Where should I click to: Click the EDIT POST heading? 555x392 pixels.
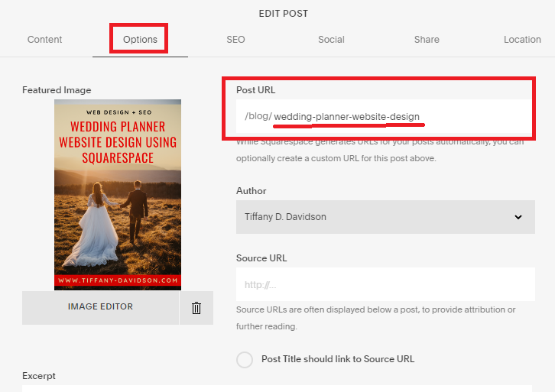283,14
